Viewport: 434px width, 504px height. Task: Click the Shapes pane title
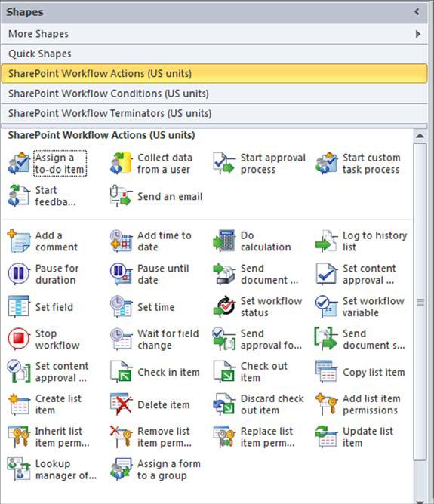(25, 12)
